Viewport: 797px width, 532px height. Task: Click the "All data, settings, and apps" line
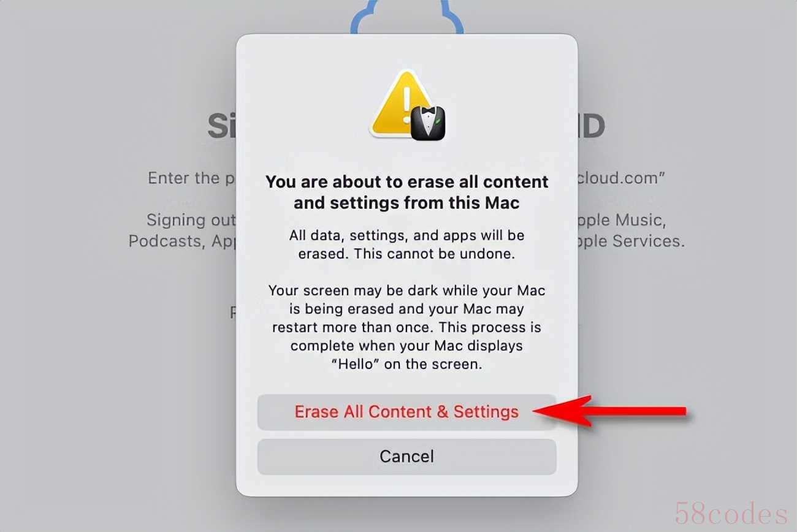click(x=406, y=235)
